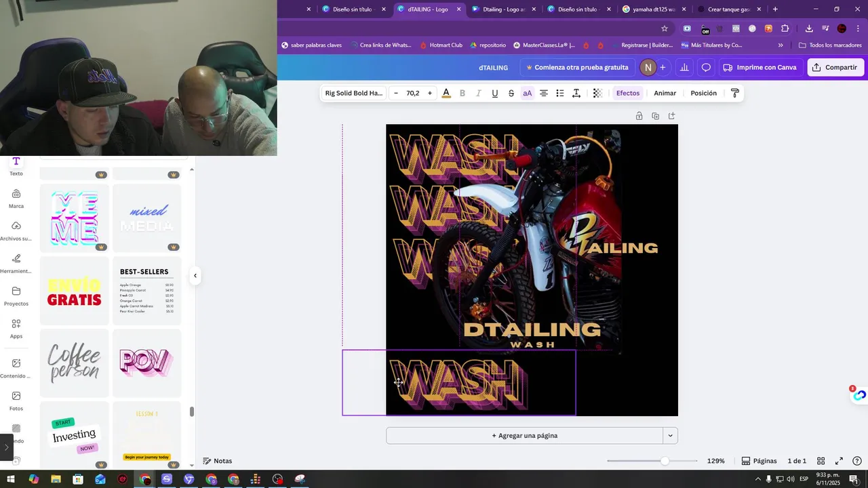Open ESP language indicator in taskbar

click(804, 479)
